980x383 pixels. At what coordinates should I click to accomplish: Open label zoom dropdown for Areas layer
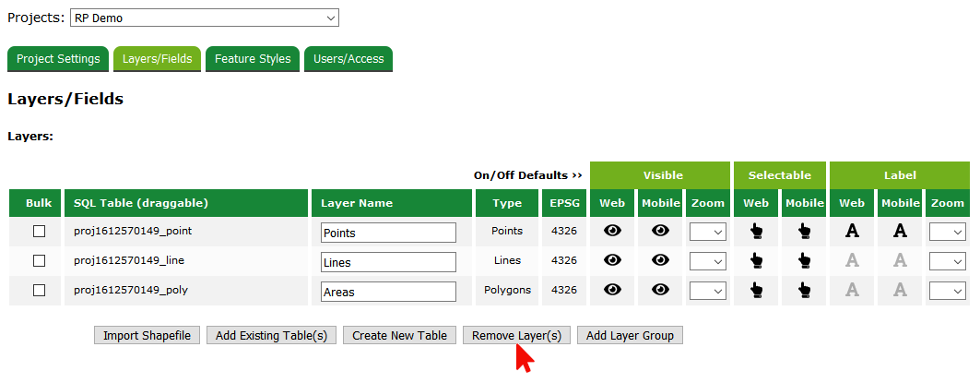tap(947, 291)
